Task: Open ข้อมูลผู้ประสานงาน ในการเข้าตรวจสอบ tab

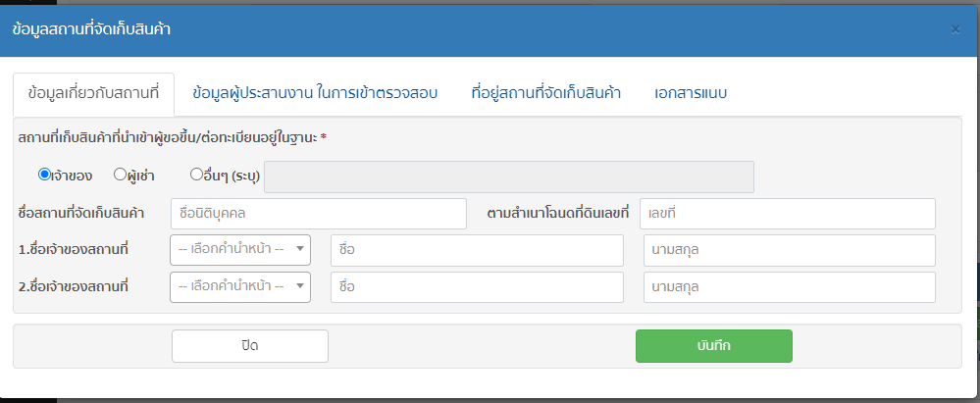Action: click(315, 94)
